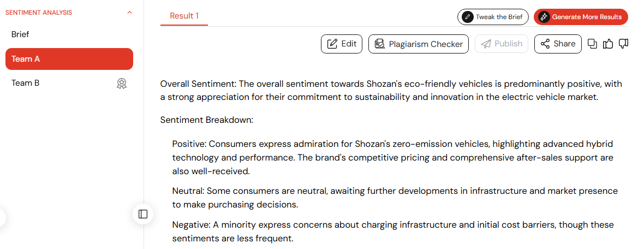Image resolution: width=644 pixels, height=249 pixels.
Task: Open the Brief sidebar item
Action: pyautogui.click(x=69, y=34)
